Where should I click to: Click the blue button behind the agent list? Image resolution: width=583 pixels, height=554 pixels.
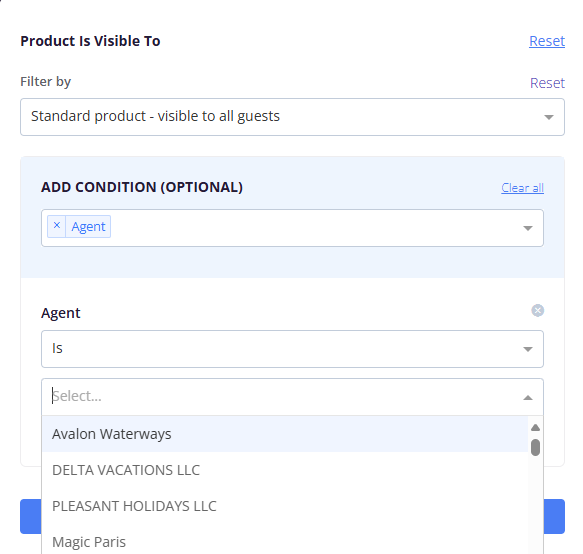(554, 516)
